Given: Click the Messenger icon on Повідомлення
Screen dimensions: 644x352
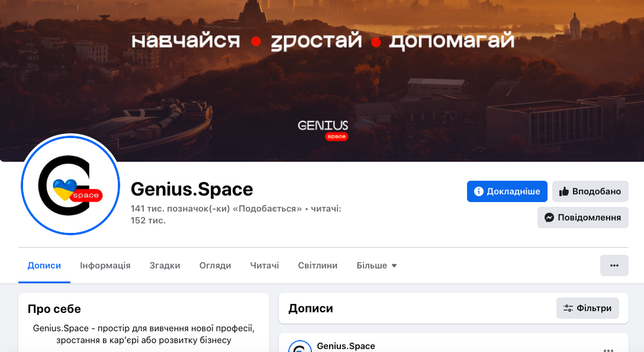Looking at the screenshot, I should point(549,217).
